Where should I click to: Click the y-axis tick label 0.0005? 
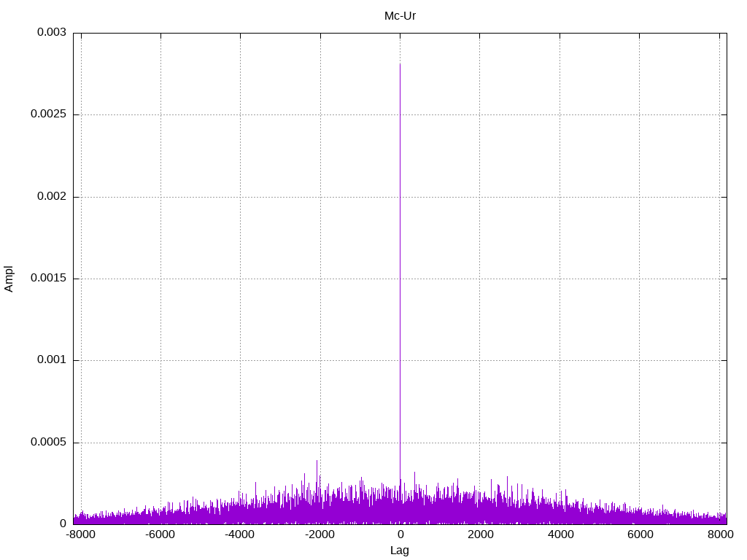(48, 442)
